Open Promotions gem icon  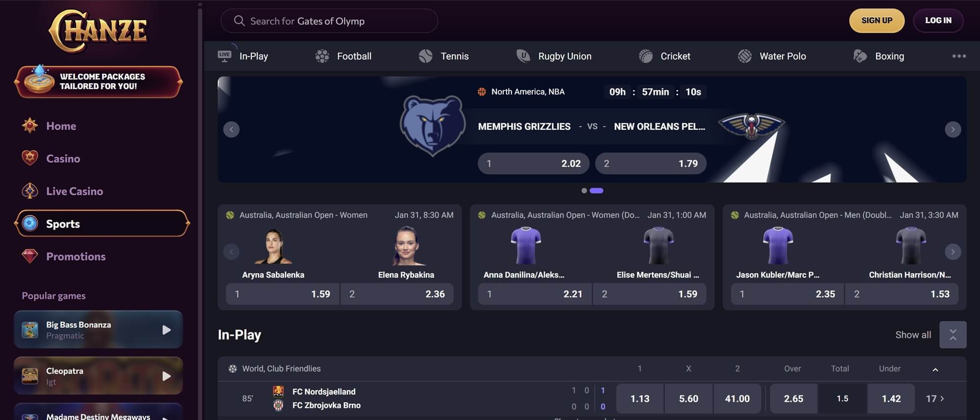point(30,256)
